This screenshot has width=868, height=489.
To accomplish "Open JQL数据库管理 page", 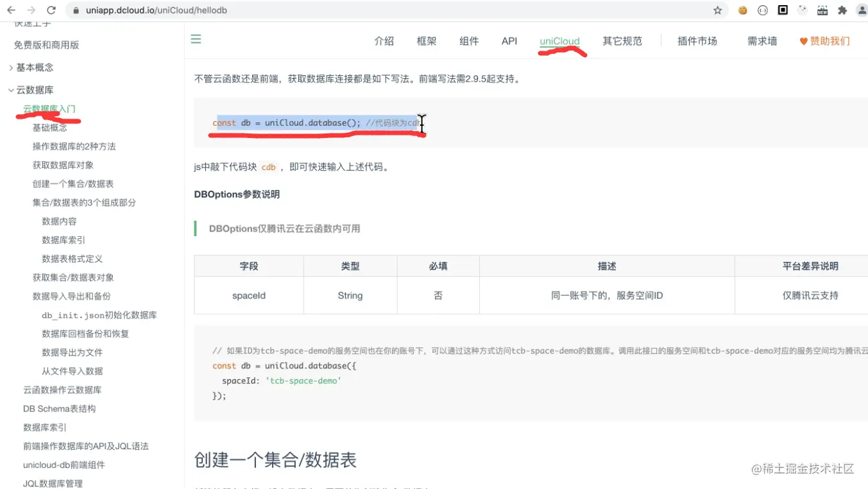I will [x=53, y=483].
